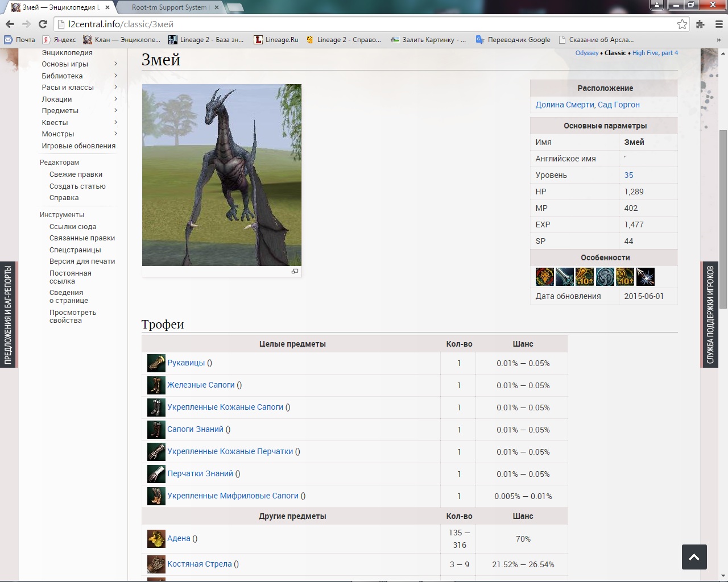Close the Змей — Энциклопедия tab
This screenshot has height=582, width=728.
pos(107,7)
